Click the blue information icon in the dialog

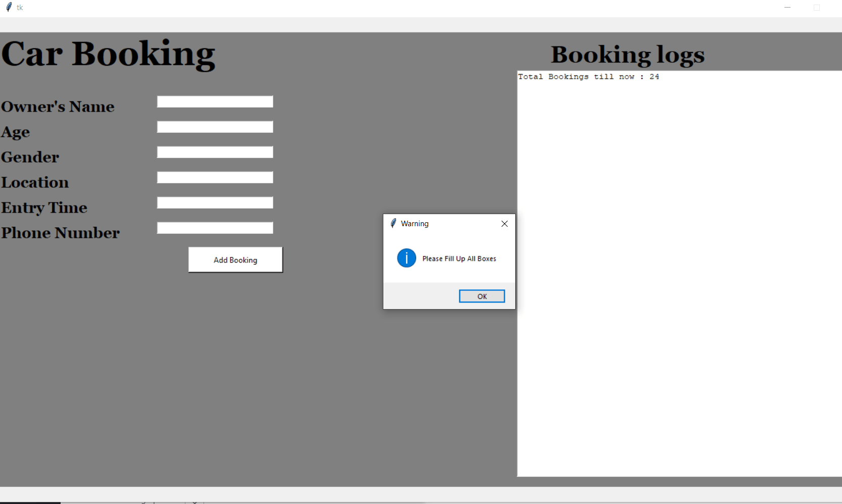pyautogui.click(x=406, y=258)
